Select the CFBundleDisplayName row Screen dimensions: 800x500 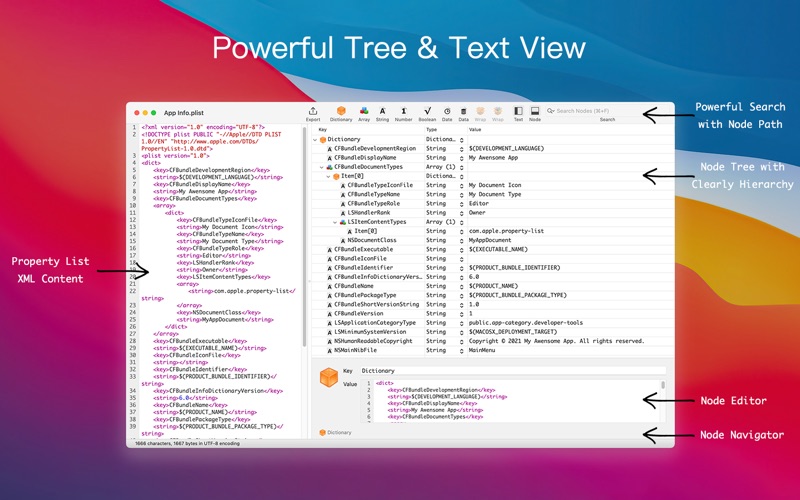(x=493, y=158)
